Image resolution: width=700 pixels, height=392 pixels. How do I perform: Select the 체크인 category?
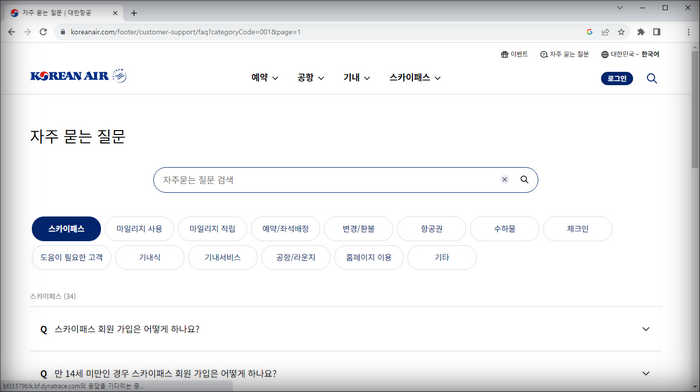click(578, 229)
